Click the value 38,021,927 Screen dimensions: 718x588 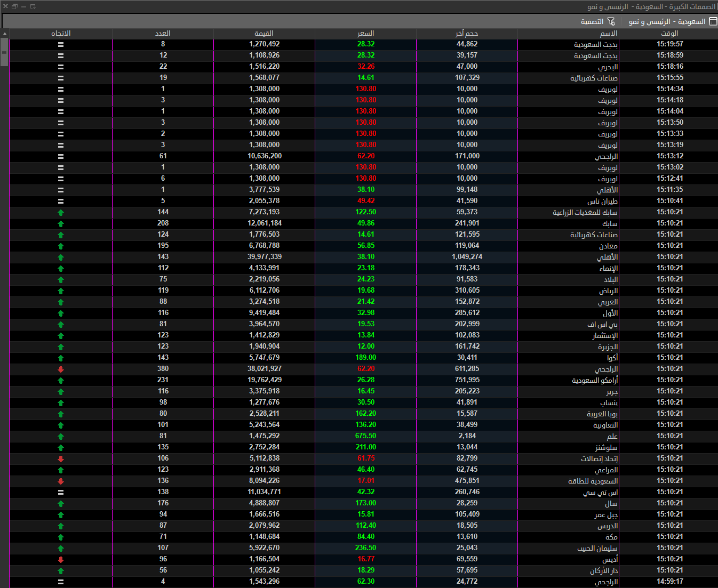pos(265,369)
